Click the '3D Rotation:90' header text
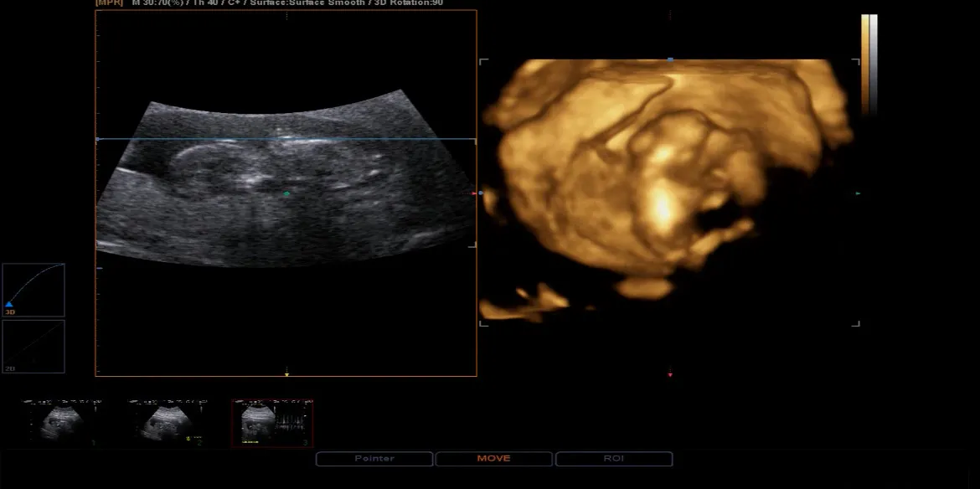 (x=408, y=3)
